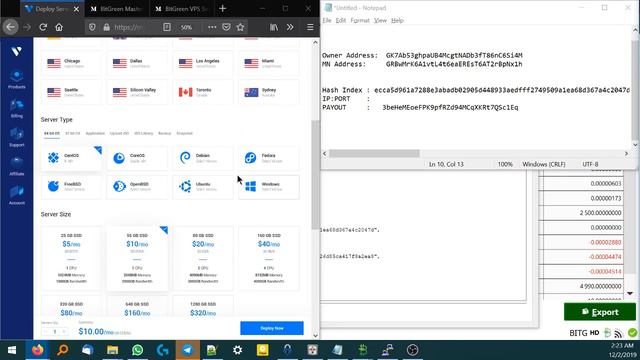Viewport: 640px width, 360px height.
Task: Switch to Application server type tab
Action: (95, 133)
